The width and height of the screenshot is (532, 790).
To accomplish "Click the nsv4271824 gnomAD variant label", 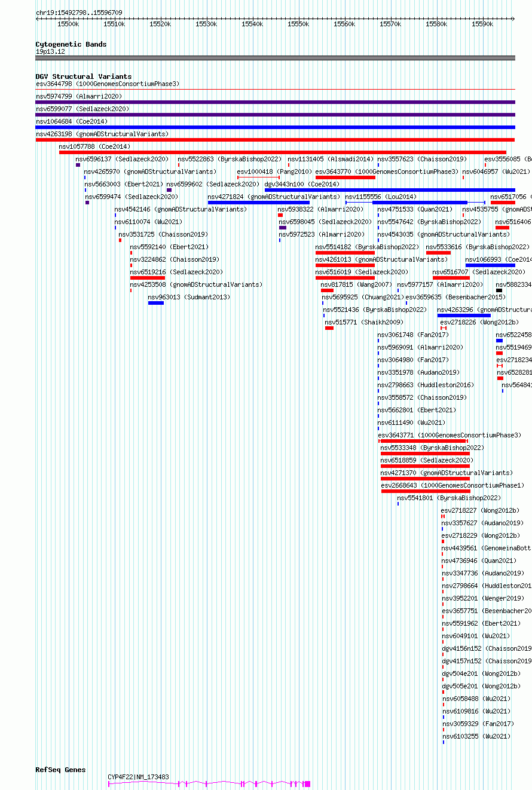I will 274,197.
